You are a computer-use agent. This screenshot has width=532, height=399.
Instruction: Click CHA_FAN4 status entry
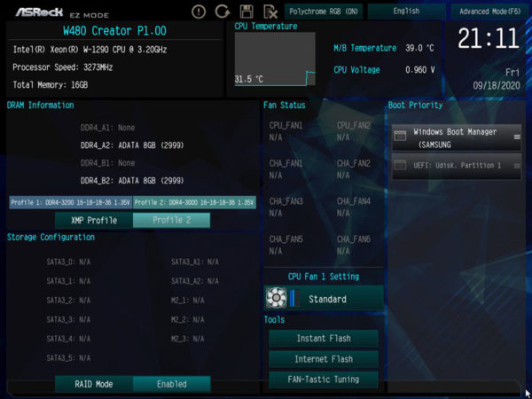click(354, 207)
